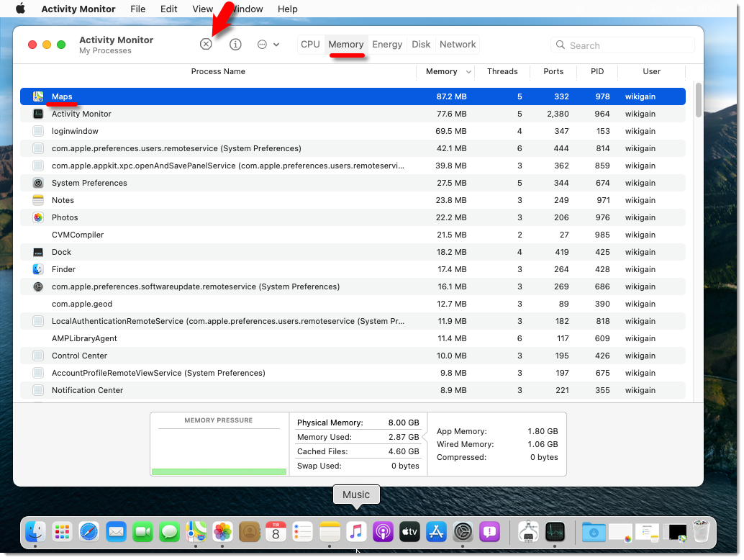Viewport: 744px width, 560px height.
Task: Select the Notes process row
Action: 353,200
